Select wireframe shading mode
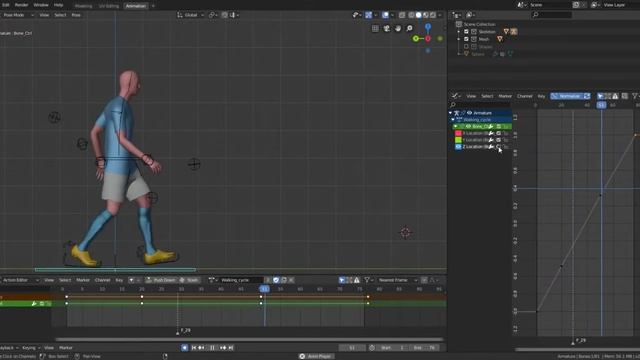This screenshot has width=640, height=360. [411, 15]
